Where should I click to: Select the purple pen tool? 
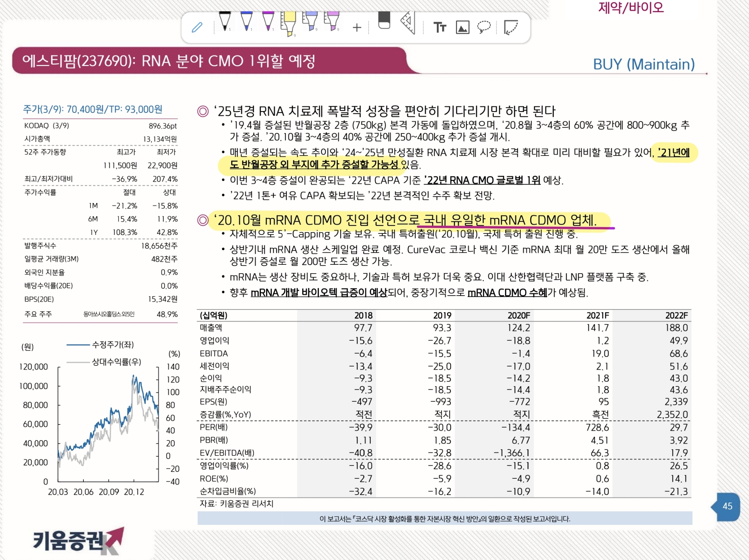tap(268, 21)
